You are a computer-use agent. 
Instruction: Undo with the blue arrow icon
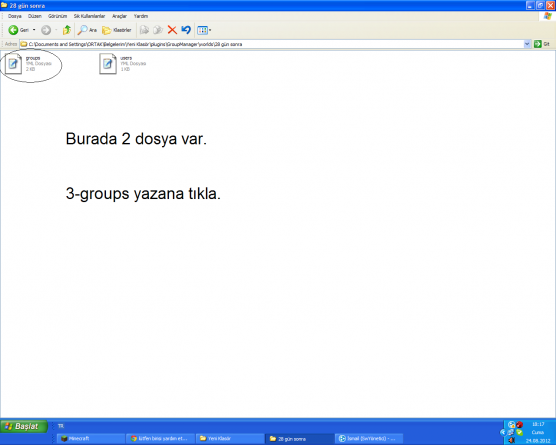coord(186,30)
